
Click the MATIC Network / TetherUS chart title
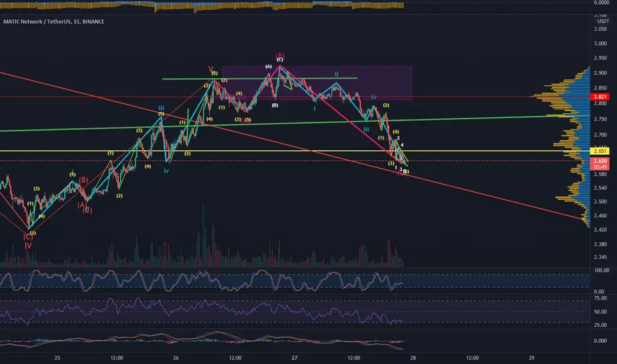(54, 22)
